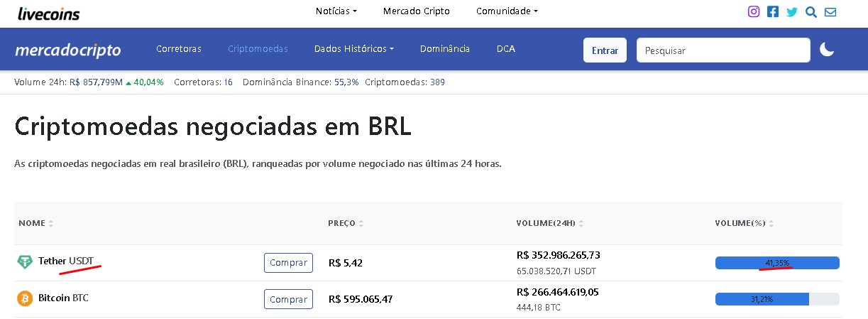
Task: Expand the Dados Históricos dropdown
Action: 354,49
